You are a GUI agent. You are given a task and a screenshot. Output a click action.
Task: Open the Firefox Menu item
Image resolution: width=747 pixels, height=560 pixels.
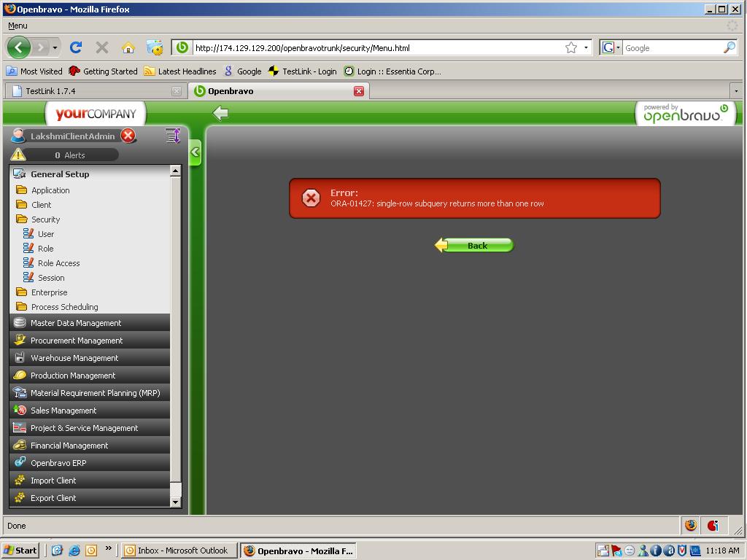pyautogui.click(x=18, y=26)
